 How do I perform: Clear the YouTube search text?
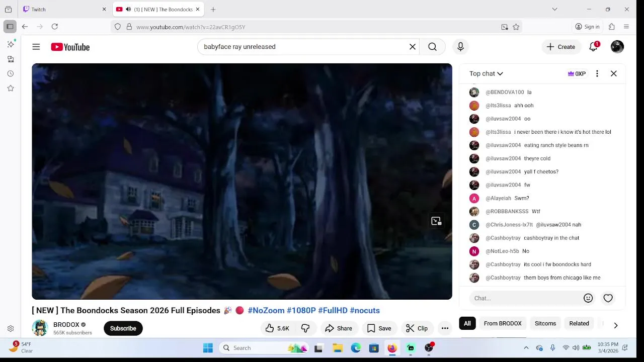click(413, 47)
